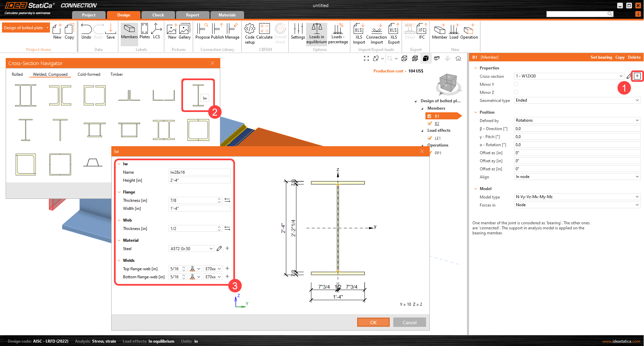The image size is (644, 346).
Task: Open the Report ribbon tab
Action: point(192,15)
